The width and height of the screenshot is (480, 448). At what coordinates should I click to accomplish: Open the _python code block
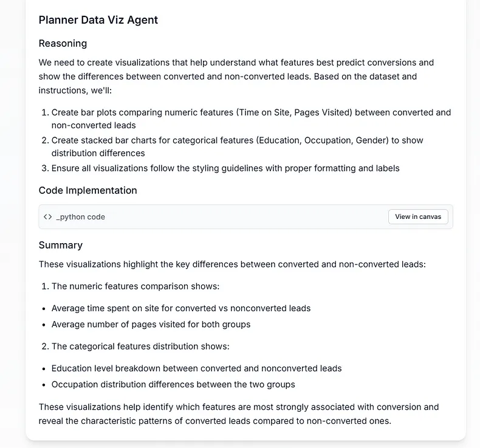pos(81,217)
